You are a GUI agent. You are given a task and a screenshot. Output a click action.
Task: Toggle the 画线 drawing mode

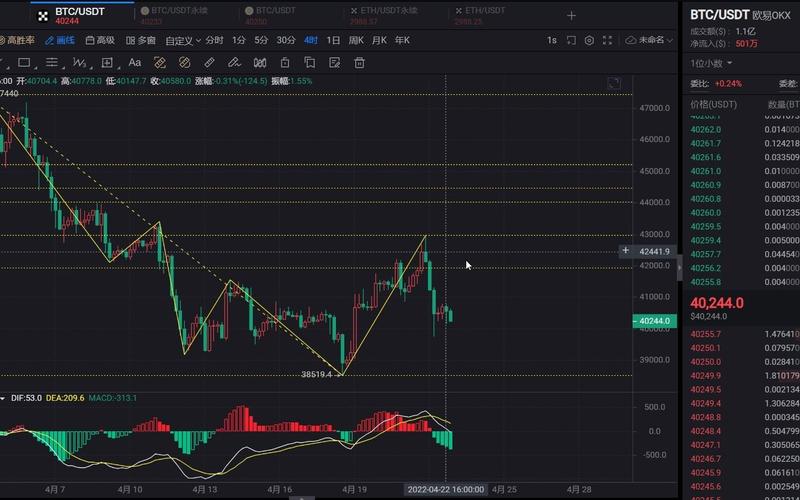coord(60,40)
